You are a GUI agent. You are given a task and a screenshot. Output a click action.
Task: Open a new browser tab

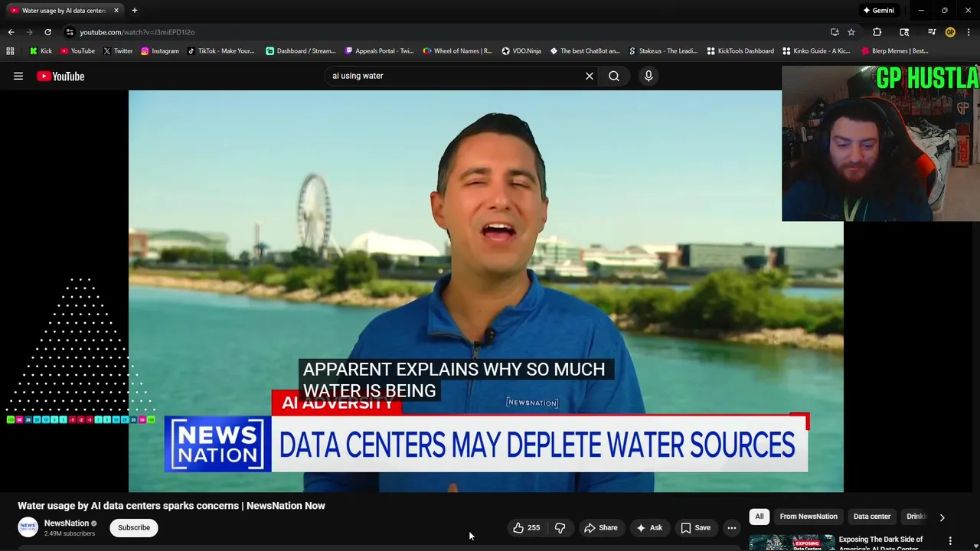click(x=134, y=11)
